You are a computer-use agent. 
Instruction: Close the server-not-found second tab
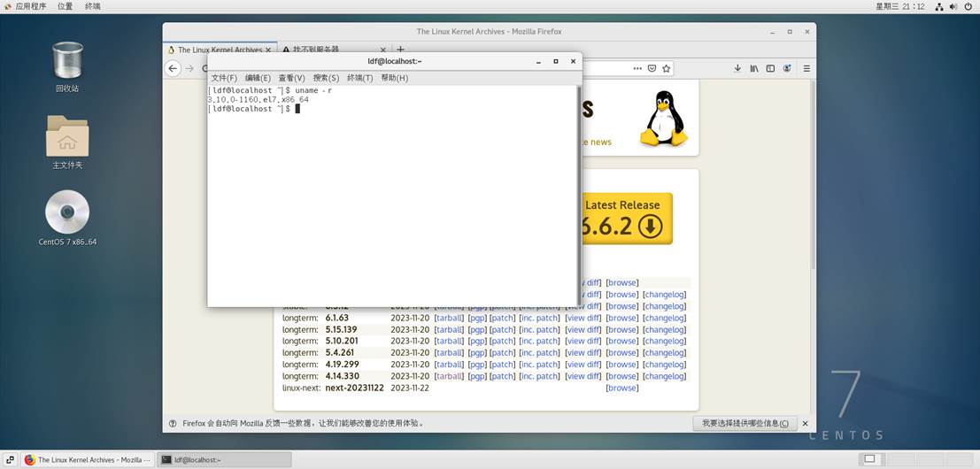tap(383, 50)
